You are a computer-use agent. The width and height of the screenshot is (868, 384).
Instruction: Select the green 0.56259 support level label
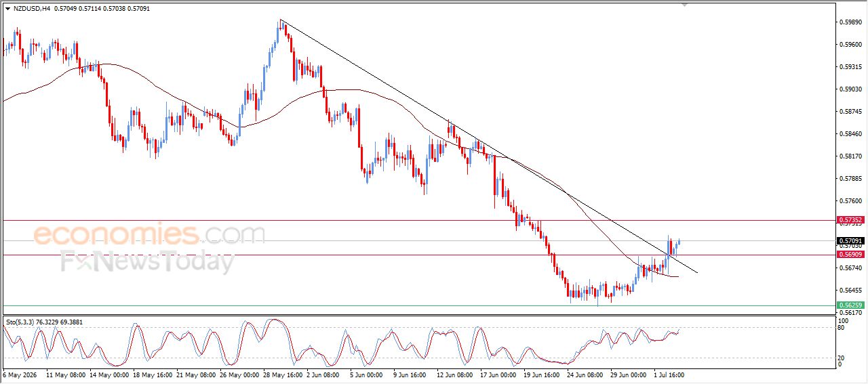(850, 305)
